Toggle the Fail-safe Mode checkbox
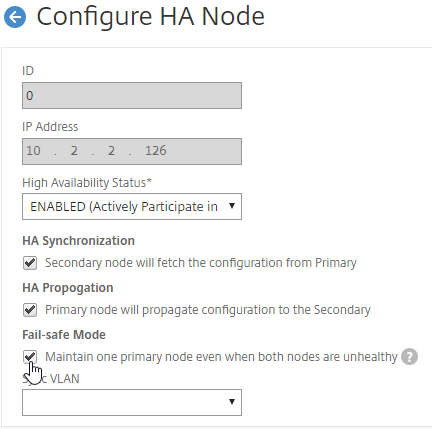This screenshot has width=432, height=429. [x=30, y=357]
